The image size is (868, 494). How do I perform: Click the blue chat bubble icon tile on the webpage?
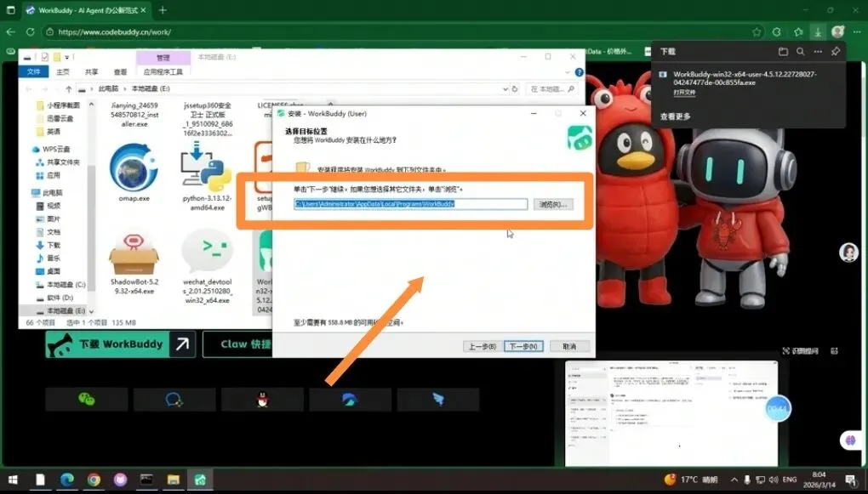pyautogui.click(x=174, y=400)
